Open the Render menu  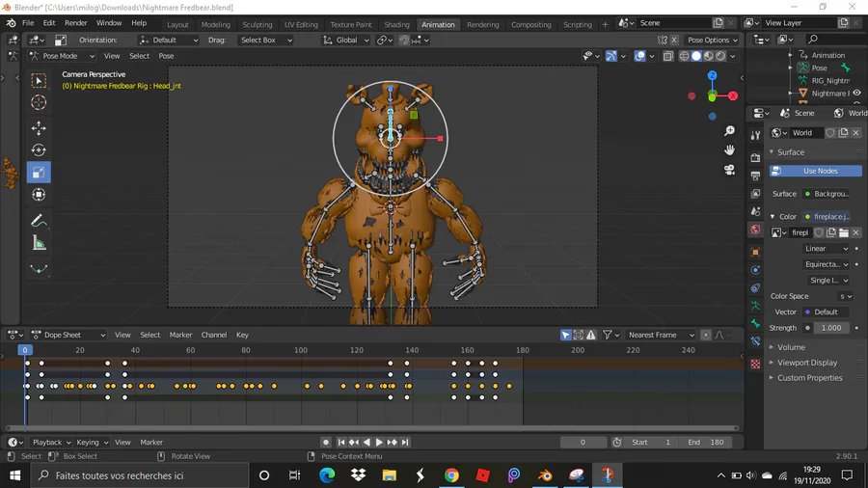tap(75, 23)
